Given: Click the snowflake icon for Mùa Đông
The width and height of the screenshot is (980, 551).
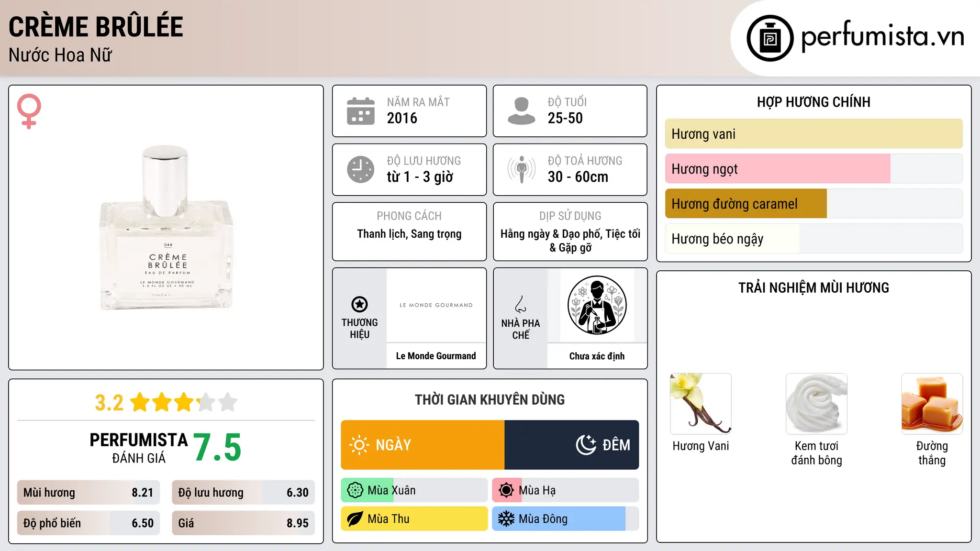Looking at the screenshot, I should (x=506, y=519).
